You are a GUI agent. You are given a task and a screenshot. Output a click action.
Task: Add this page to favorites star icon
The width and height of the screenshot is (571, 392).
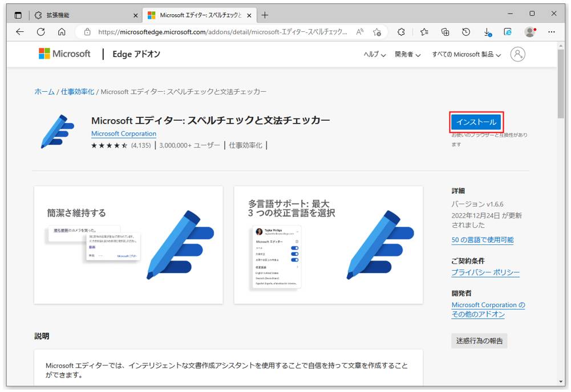click(x=377, y=32)
